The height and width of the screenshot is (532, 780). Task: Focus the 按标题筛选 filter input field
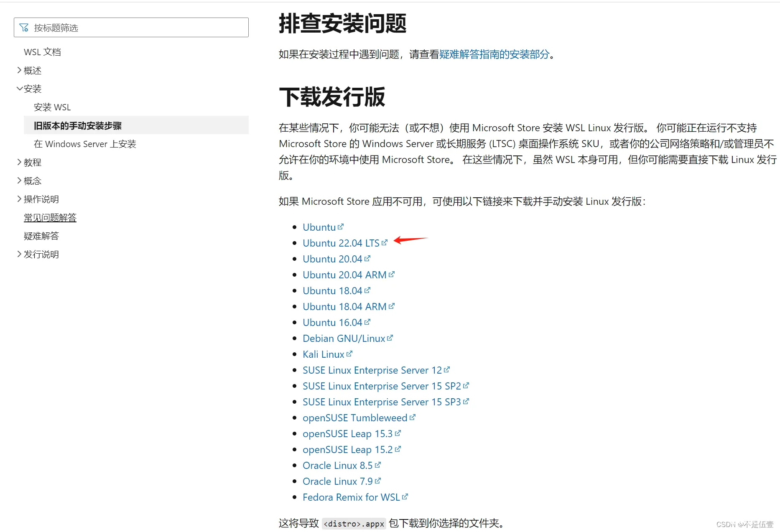click(x=131, y=28)
